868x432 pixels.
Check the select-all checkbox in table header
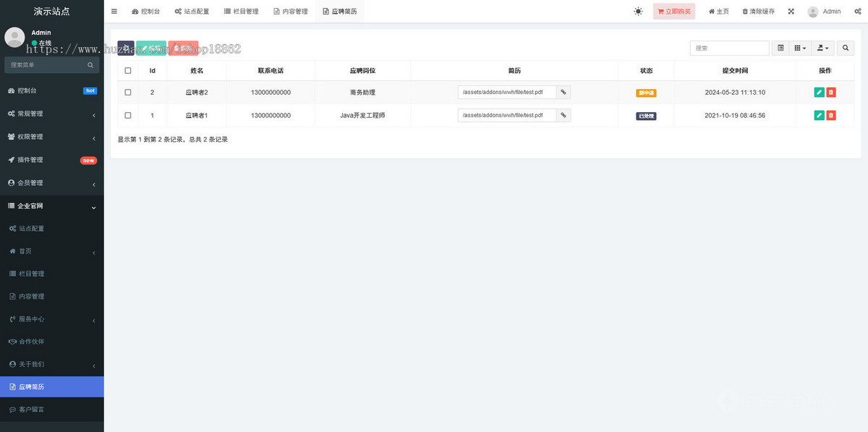128,69
